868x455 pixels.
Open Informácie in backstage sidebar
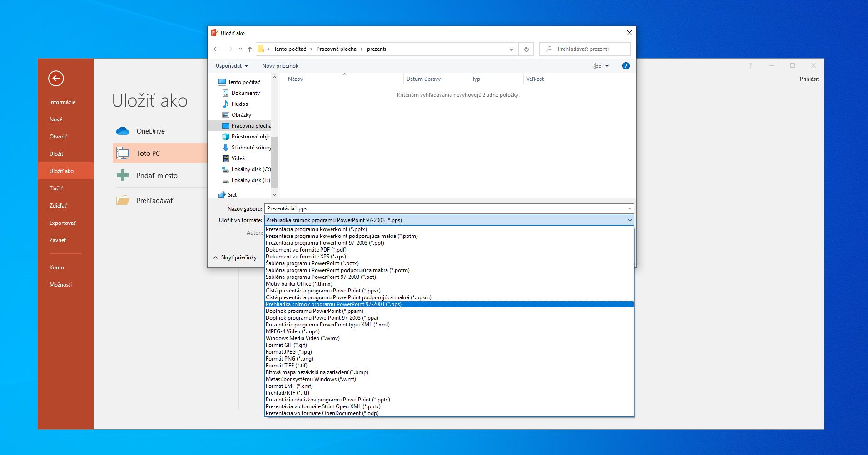click(62, 102)
